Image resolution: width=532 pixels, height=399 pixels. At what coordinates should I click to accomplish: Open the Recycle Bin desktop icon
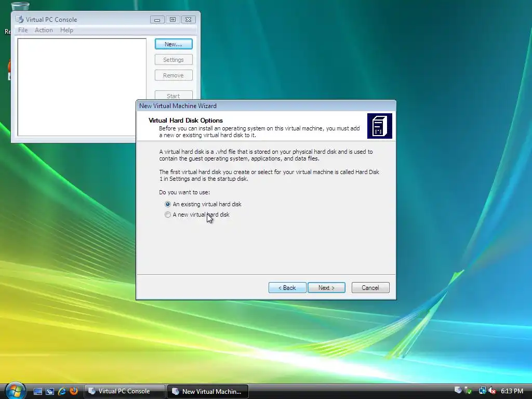[20, 5]
